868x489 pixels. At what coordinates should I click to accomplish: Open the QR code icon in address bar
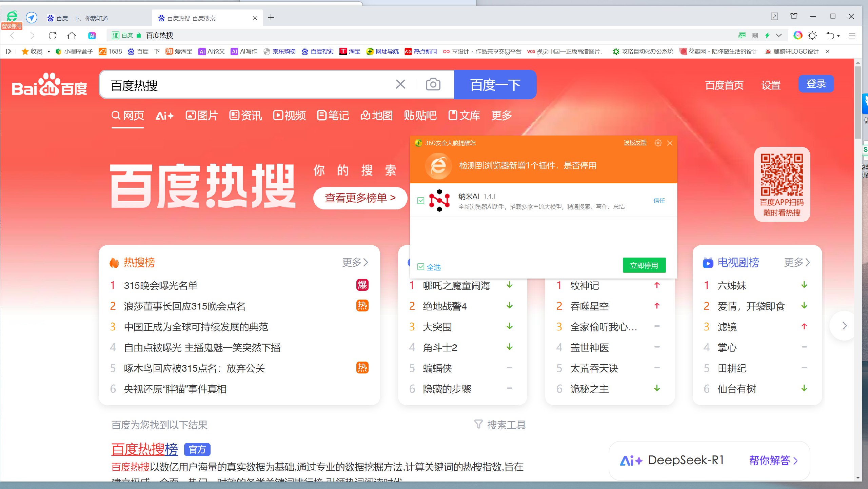tap(755, 36)
